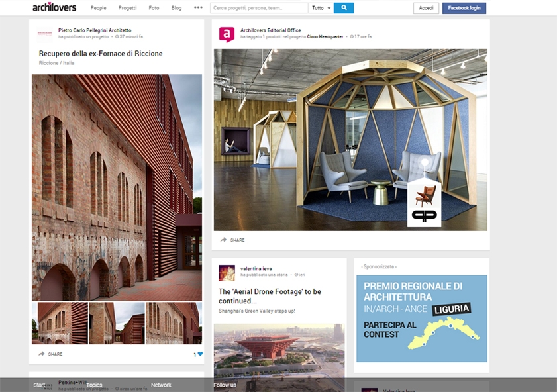Open valentina ieva avatar
This screenshot has width=557, height=392.
(x=227, y=273)
